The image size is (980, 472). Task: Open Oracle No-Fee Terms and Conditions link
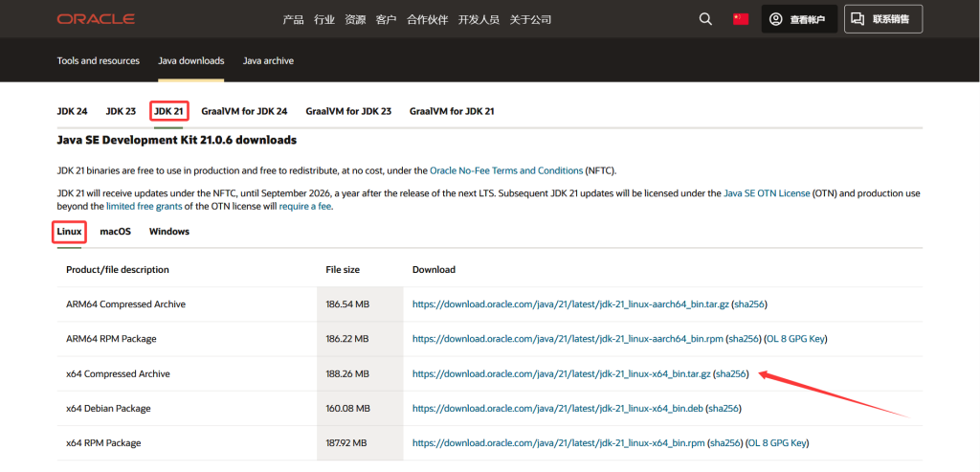coord(506,170)
